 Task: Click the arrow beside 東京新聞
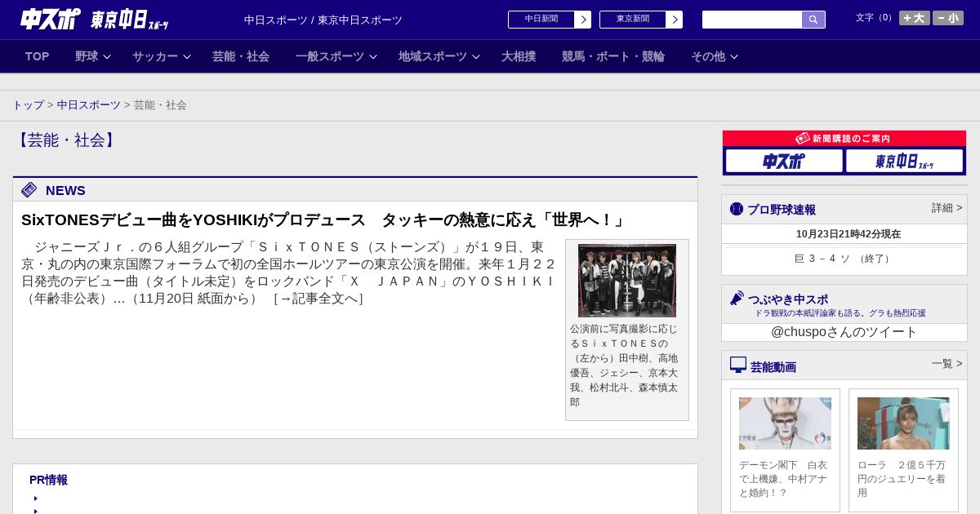click(675, 20)
